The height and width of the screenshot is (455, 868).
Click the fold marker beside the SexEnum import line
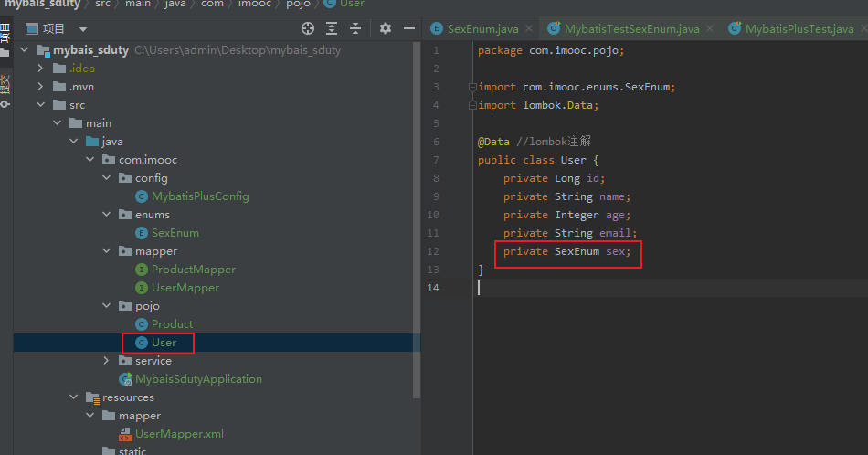click(x=472, y=87)
